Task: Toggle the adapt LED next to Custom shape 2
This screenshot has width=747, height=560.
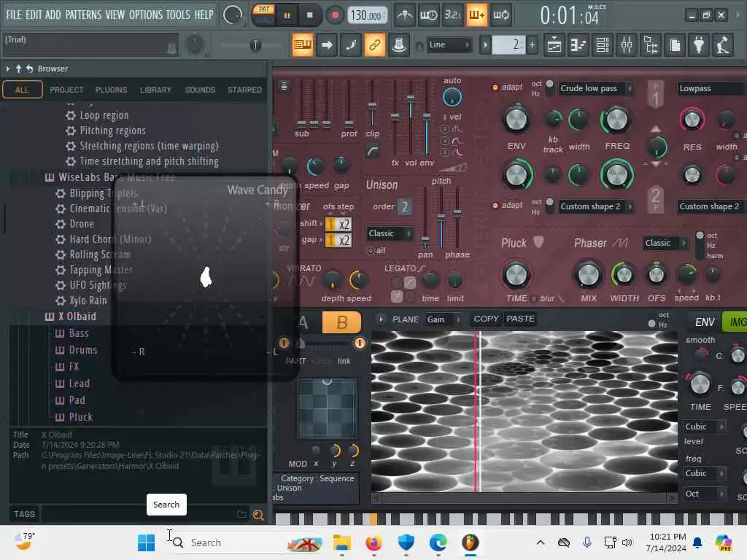Action: [x=495, y=205]
